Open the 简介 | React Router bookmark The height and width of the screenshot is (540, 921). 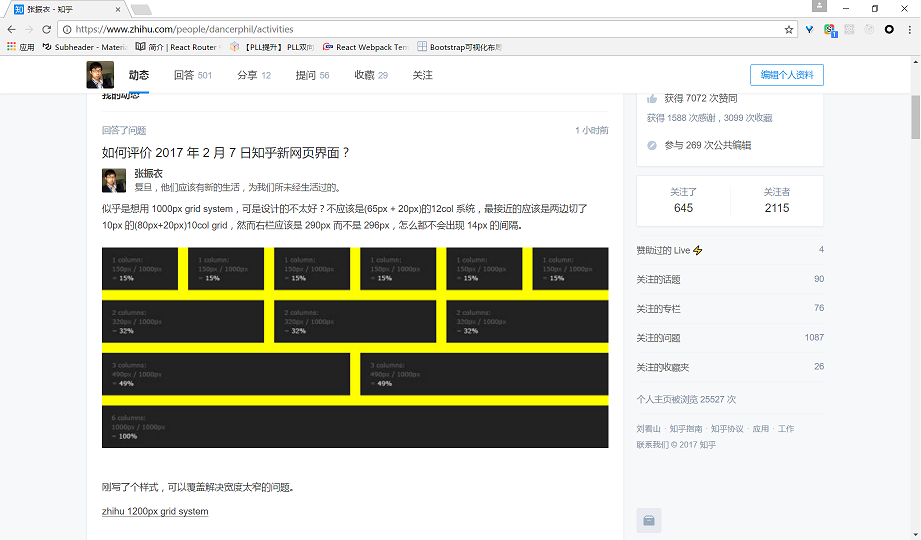click(178, 47)
